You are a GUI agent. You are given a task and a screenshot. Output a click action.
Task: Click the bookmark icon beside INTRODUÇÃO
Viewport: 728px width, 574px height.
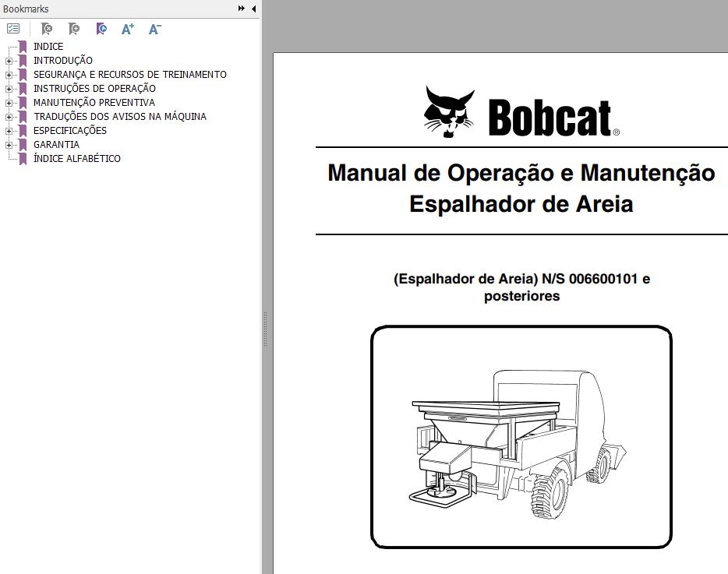pyautogui.click(x=23, y=61)
